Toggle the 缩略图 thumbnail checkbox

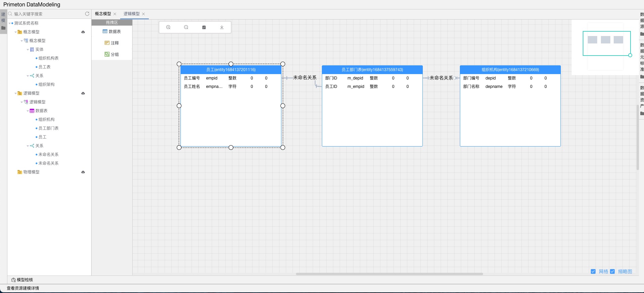[612, 271]
